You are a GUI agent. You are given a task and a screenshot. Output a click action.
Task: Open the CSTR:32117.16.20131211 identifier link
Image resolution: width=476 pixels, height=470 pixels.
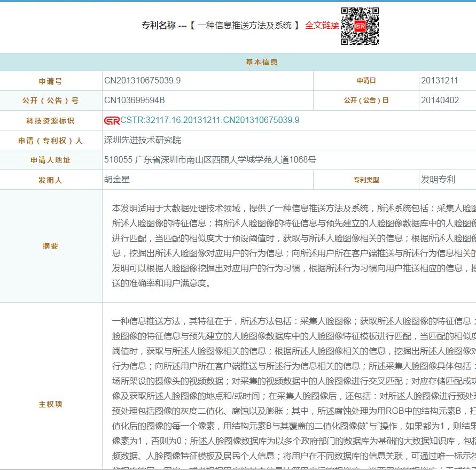[x=209, y=120]
